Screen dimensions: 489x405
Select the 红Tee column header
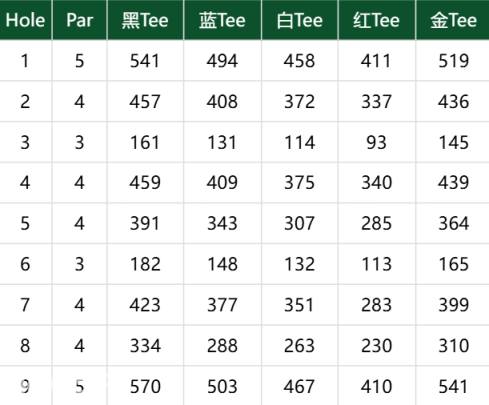[377, 20]
